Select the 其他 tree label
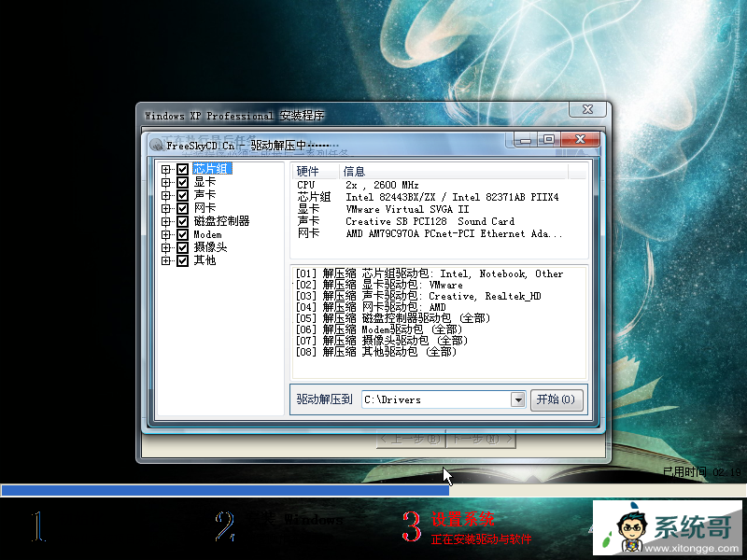 [204, 260]
